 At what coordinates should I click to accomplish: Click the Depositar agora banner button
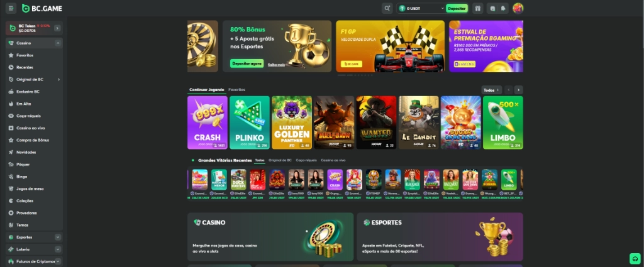pyautogui.click(x=247, y=63)
